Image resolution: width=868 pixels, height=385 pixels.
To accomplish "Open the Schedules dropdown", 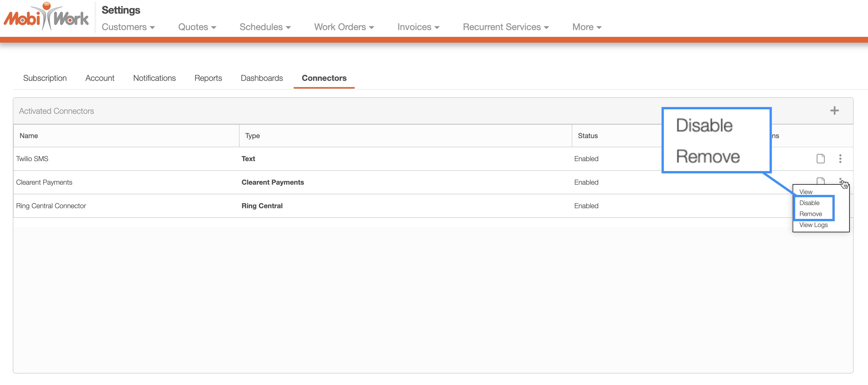I will click(265, 27).
